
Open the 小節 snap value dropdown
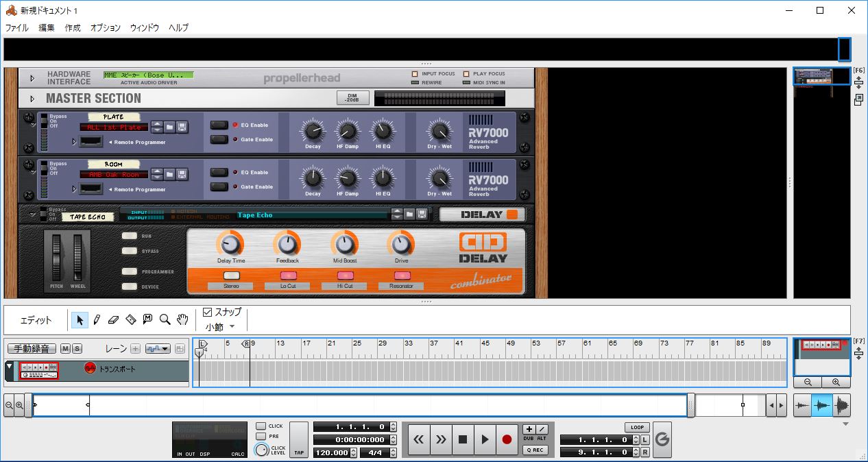coord(220,327)
